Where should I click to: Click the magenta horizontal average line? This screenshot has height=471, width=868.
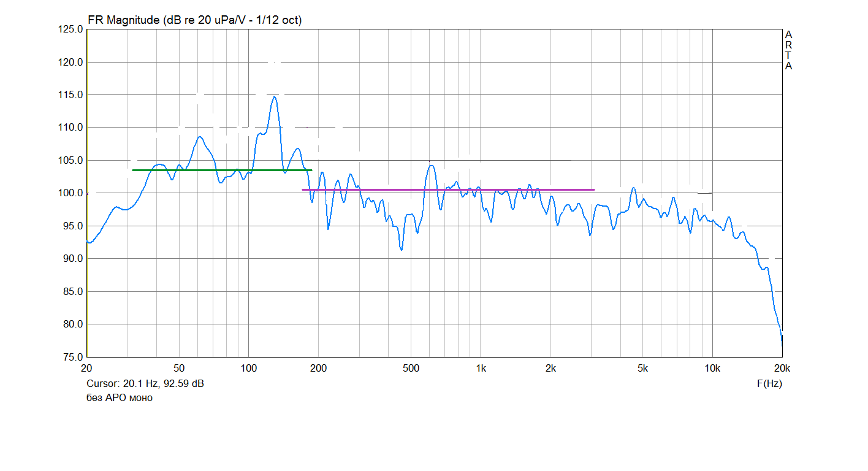(448, 190)
